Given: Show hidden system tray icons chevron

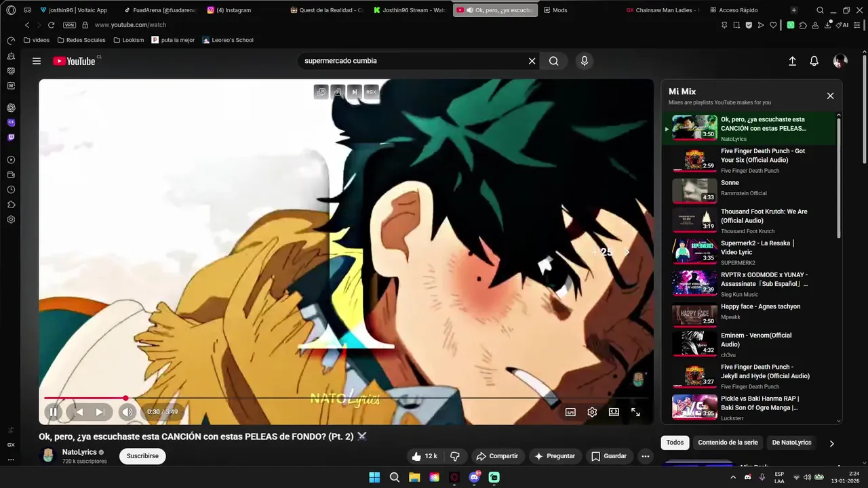Looking at the screenshot, I should click(x=733, y=477).
